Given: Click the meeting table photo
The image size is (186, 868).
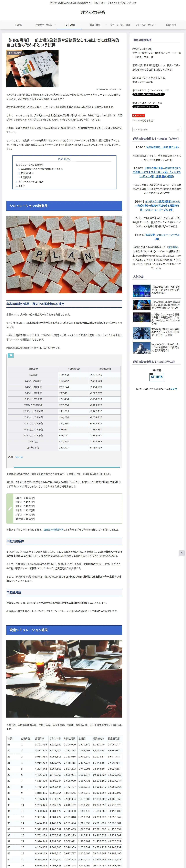Looking at the screenshot, I should click(64, 679).
